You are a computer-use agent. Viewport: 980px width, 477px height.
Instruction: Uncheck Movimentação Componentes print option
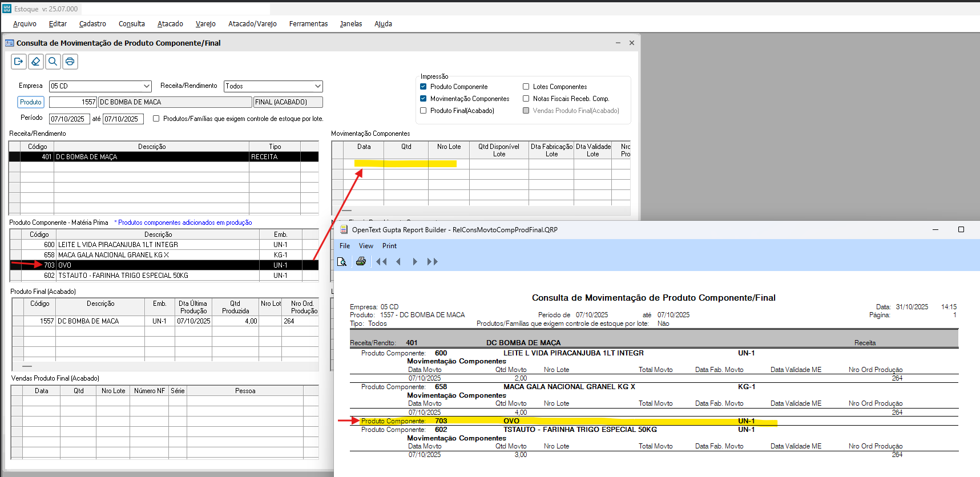423,99
